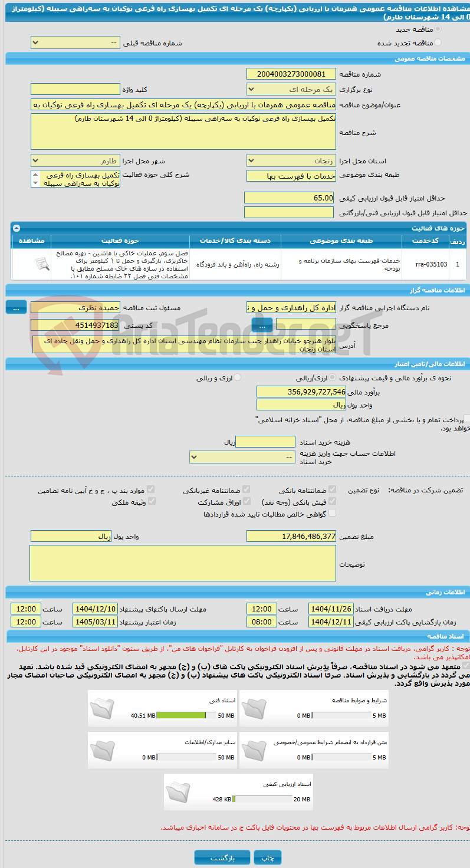Viewport: 470px width, 868px height.
Task: Click the مسئول ثبت مناقصه name field
Action: pos(75,307)
